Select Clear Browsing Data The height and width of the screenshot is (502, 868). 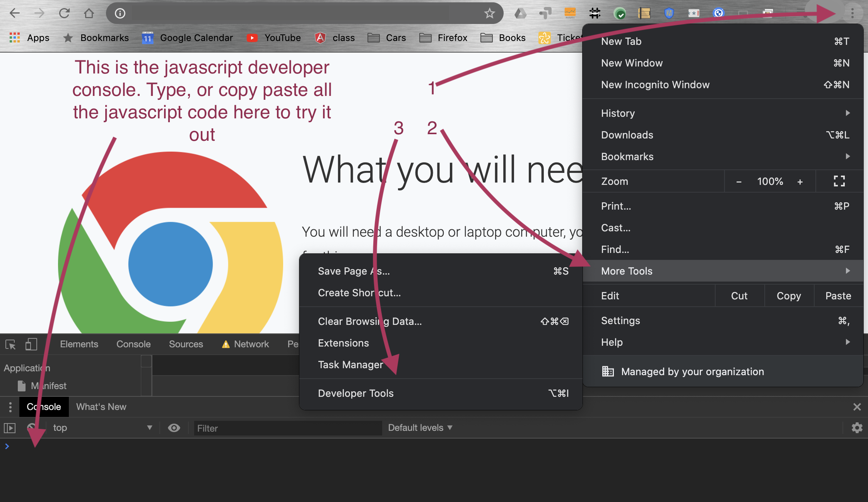(x=441, y=321)
